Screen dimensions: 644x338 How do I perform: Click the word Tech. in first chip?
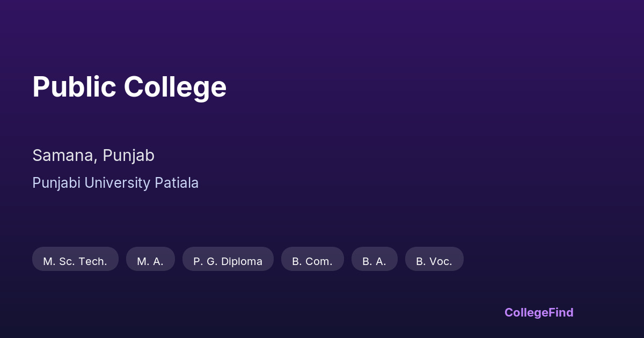(93, 261)
